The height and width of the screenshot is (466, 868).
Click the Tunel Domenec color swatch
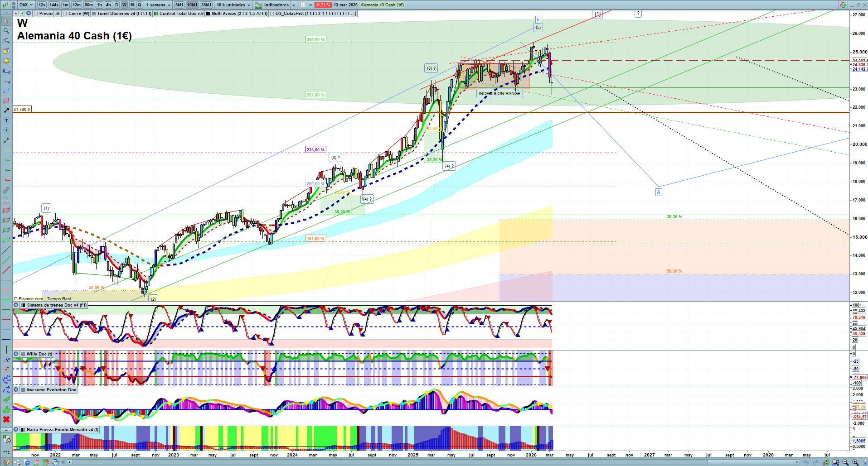point(94,14)
